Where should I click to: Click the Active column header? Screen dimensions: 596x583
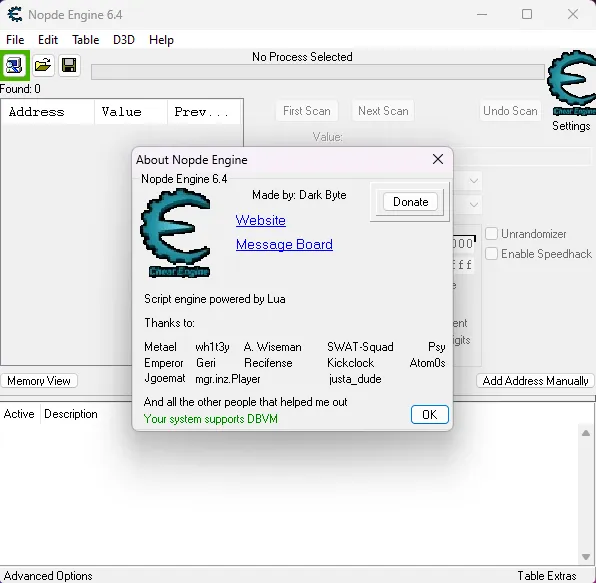click(x=19, y=414)
